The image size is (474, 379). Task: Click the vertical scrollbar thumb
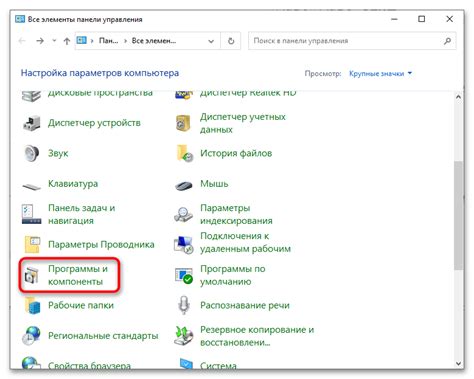tap(458, 215)
